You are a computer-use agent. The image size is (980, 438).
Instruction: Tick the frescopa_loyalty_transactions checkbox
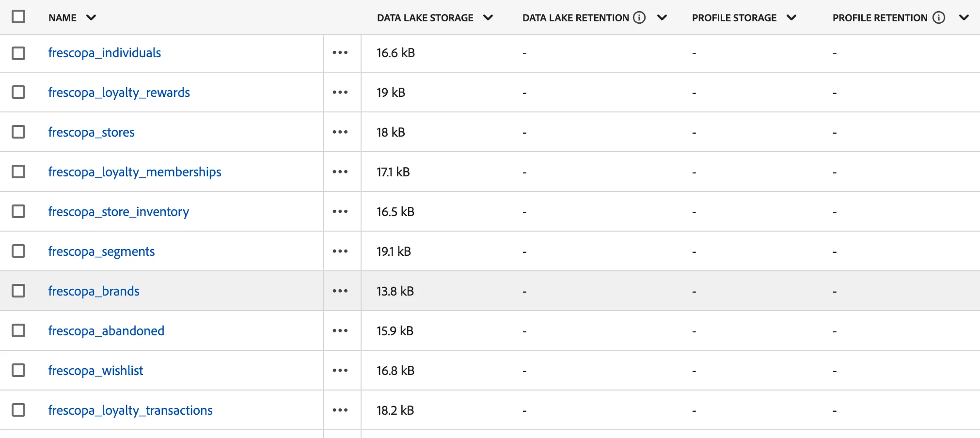coord(18,410)
